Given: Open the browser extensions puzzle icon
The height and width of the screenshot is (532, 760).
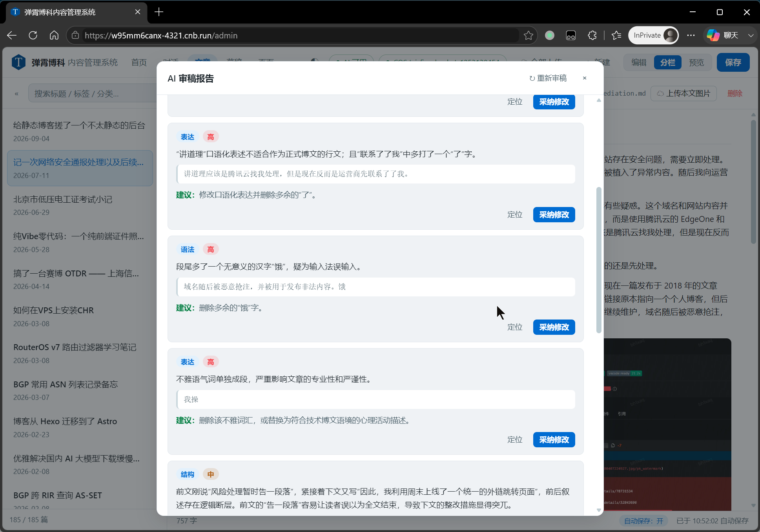Looking at the screenshot, I should (x=592, y=35).
